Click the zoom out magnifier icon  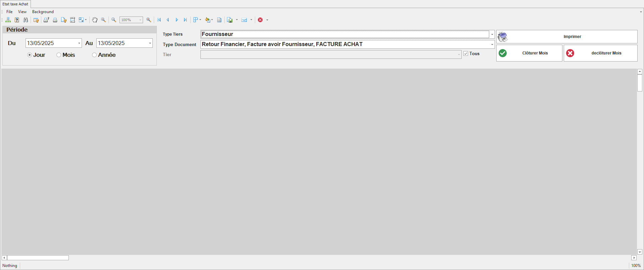114,20
